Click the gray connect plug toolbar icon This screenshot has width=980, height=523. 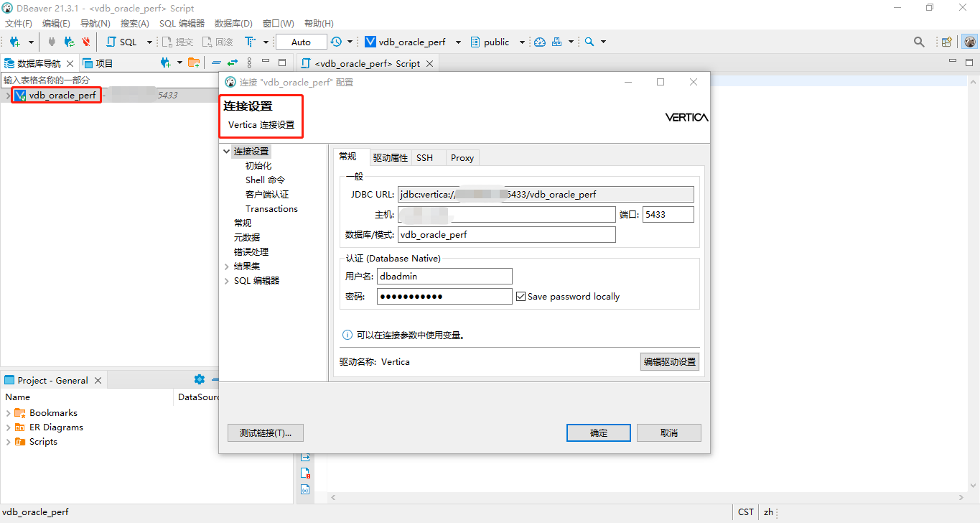click(x=52, y=42)
